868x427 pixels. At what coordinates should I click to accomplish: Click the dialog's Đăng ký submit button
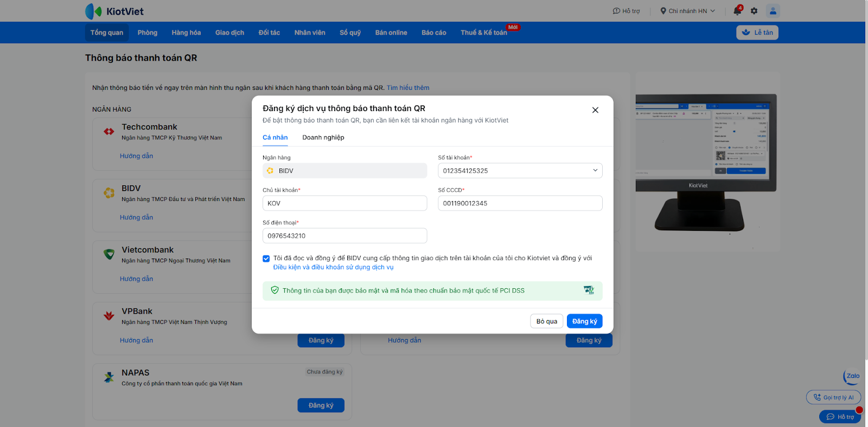click(585, 321)
